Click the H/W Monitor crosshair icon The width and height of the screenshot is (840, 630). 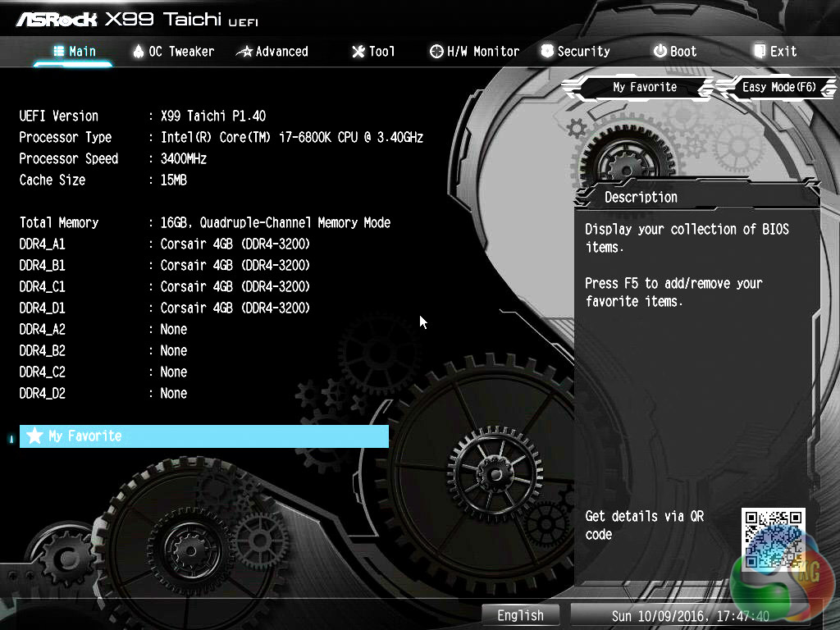point(436,52)
